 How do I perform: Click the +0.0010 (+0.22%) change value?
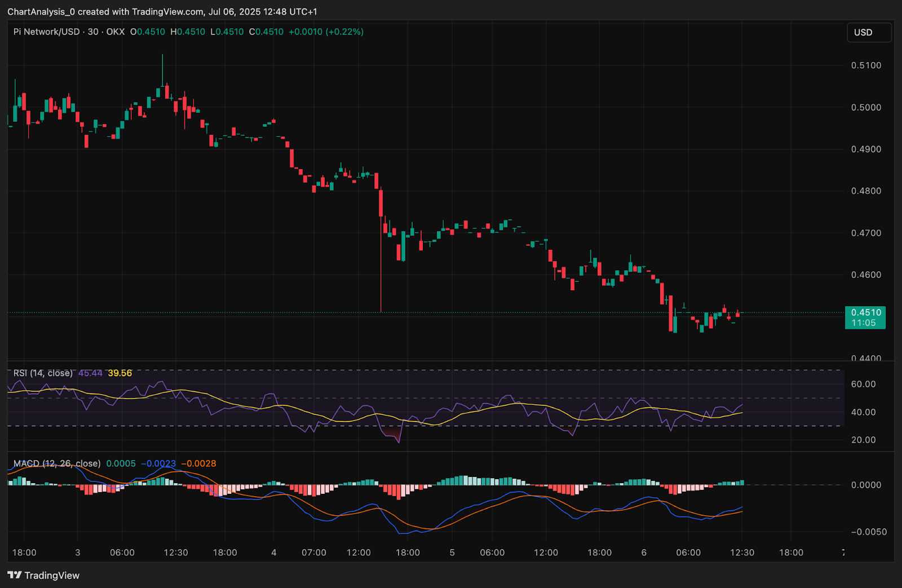[326, 32]
